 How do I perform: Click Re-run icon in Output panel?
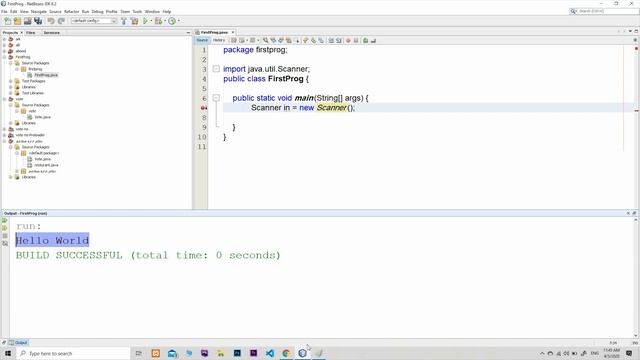(x=5, y=220)
